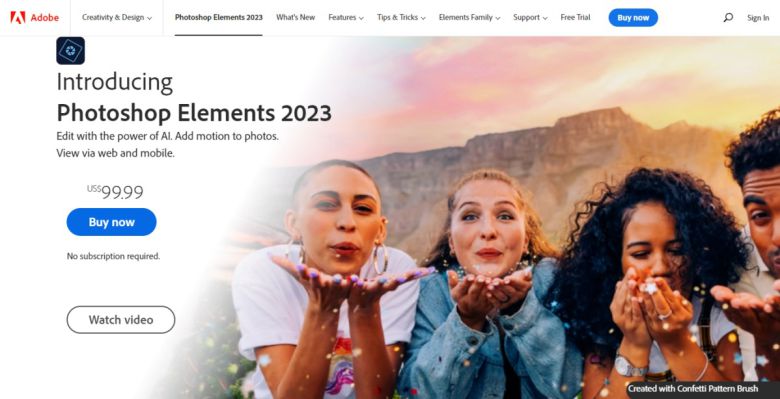This screenshot has height=399, width=780.
Task: Expand the Elements Family menu
Action: [469, 17]
